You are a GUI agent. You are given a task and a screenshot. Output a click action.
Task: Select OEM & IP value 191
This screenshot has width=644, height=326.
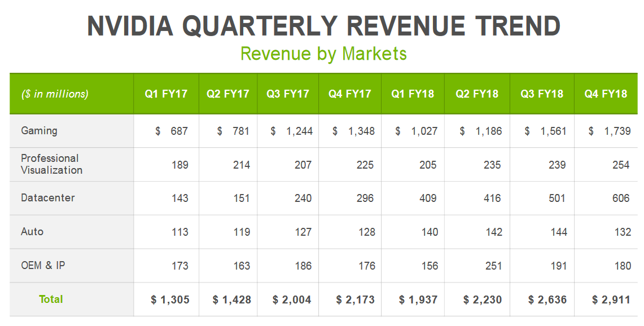point(559,266)
